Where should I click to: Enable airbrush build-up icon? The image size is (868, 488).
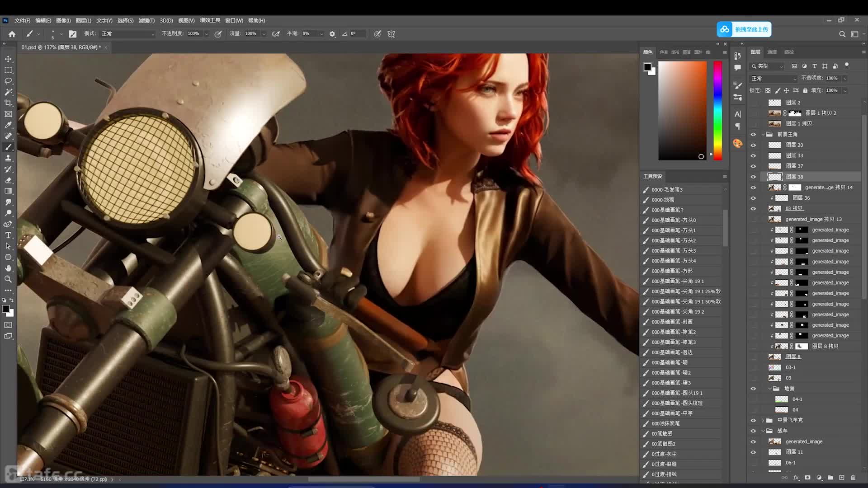pyautogui.click(x=275, y=34)
